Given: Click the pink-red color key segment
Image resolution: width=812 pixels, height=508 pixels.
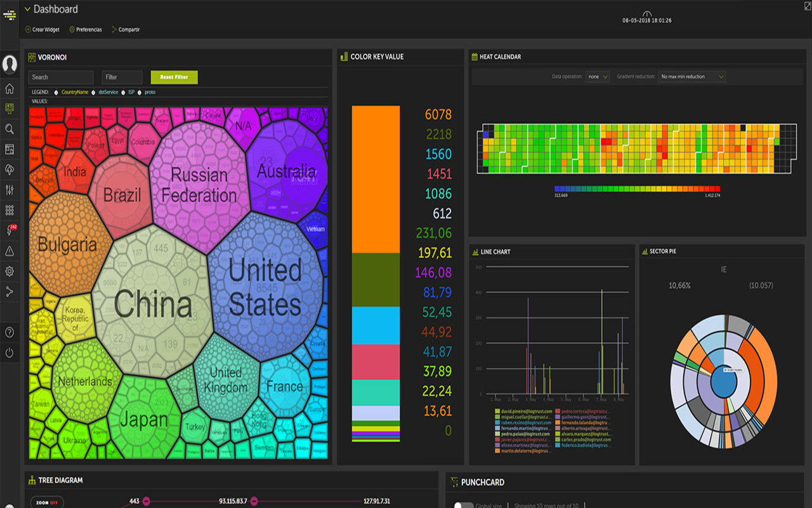Looking at the screenshot, I should 376,362.
